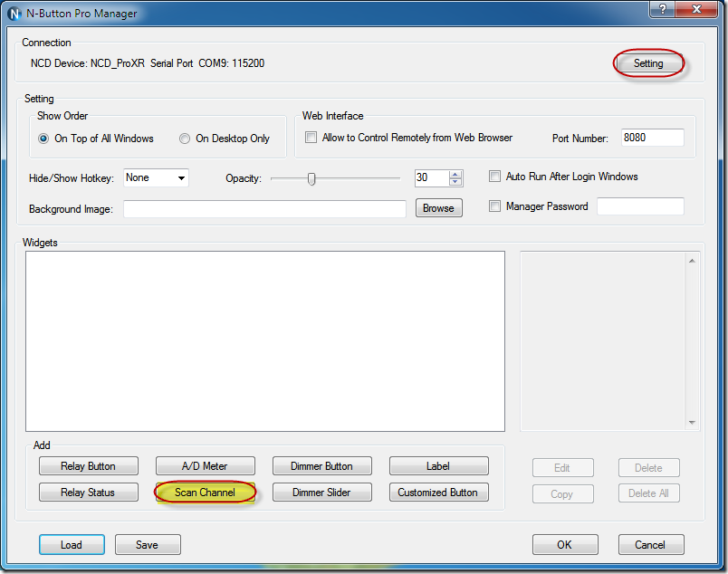Cancel and dismiss the manager dialog

pyautogui.click(x=651, y=545)
